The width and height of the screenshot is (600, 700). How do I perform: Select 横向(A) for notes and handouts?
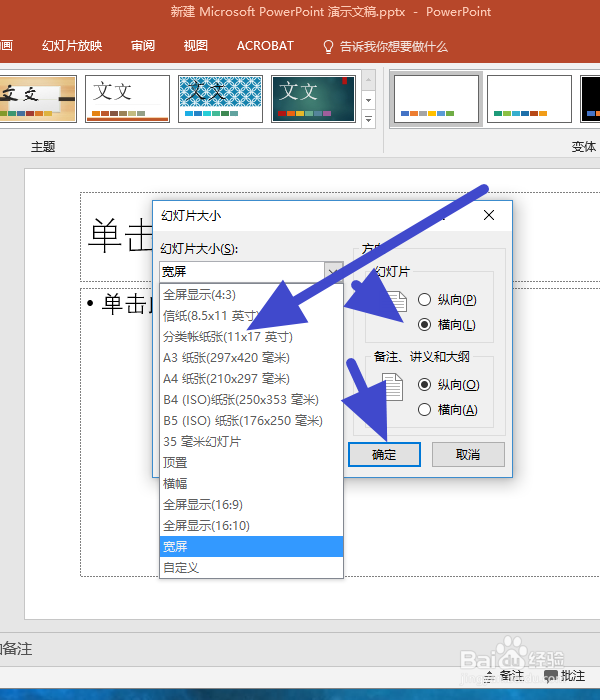coord(448,409)
